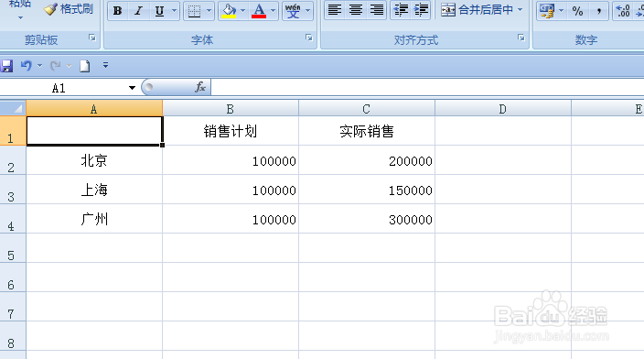Select cell with 实际销售
644x359 pixels.
point(367,131)
